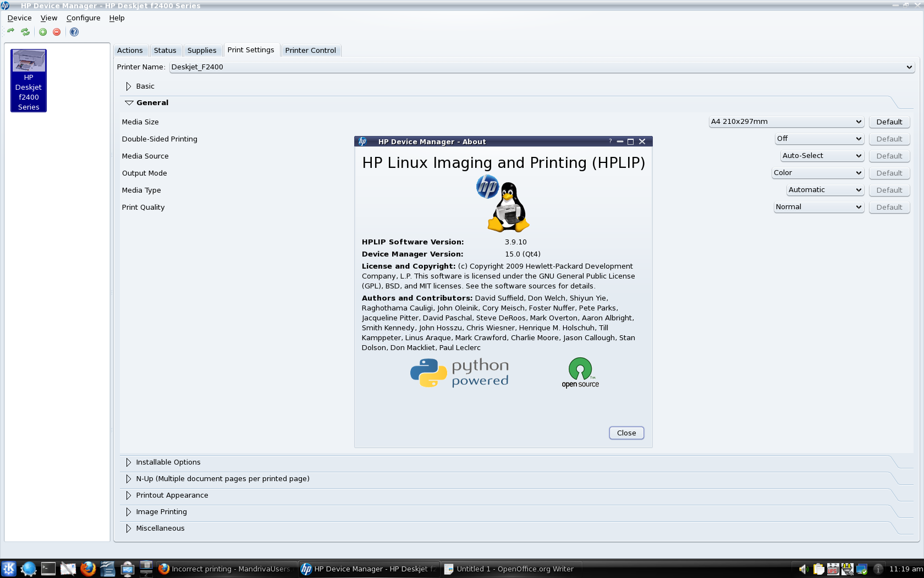
Task: Click the red minus Remove Device icon
Action: click(x=57, y=32)
